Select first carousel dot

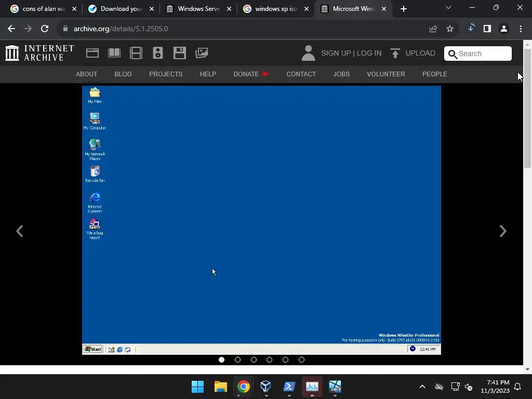coord(221,360)
